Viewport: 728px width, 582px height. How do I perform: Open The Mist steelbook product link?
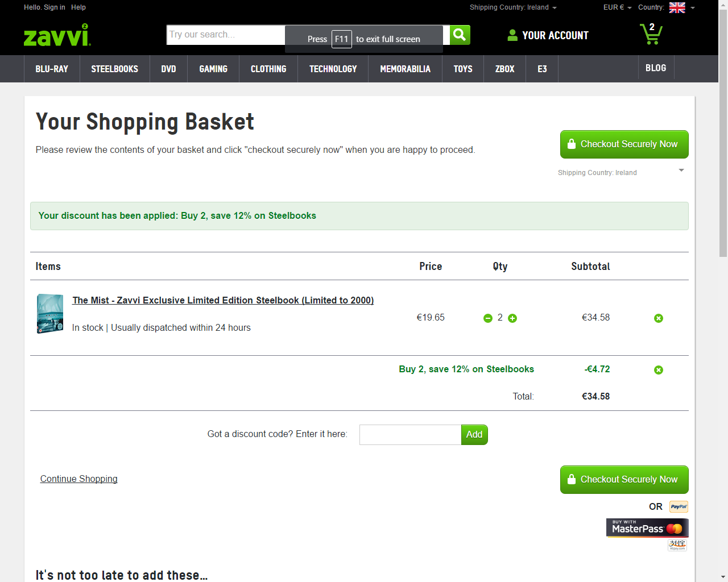(x=223, y=300)
